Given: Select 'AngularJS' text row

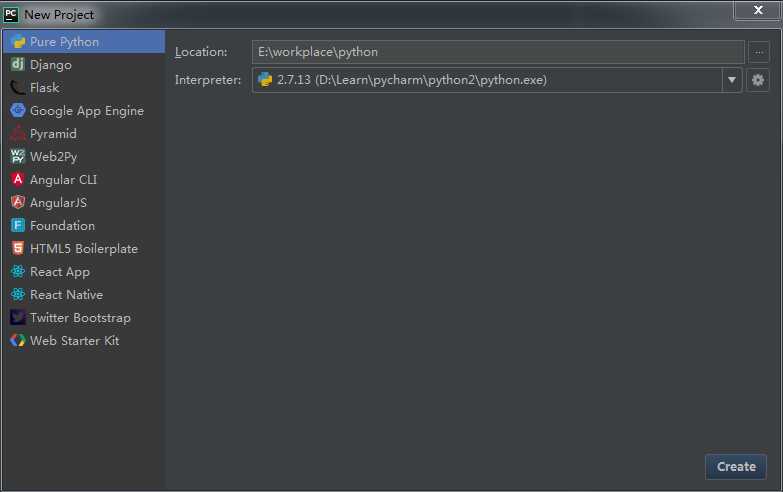Looking at the screenshot, I should pos(58,202).
